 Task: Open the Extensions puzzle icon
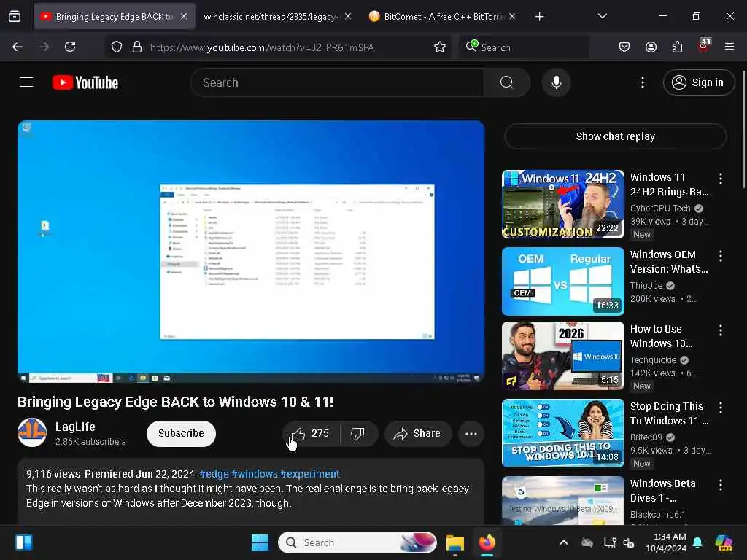pos(677,47)
